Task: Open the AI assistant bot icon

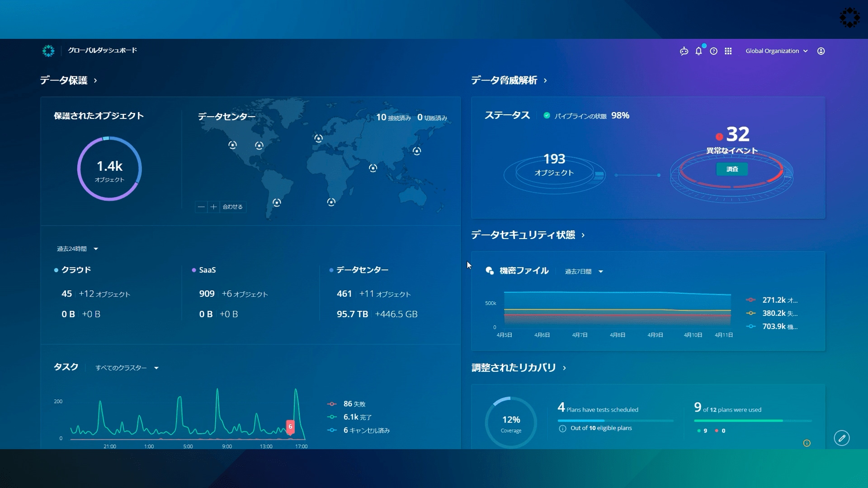Action: (684, 51)
